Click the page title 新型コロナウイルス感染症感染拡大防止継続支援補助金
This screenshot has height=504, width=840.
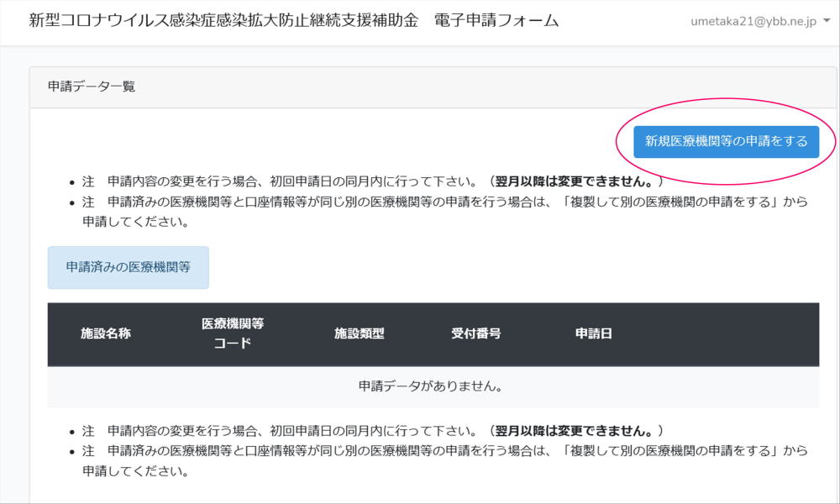click(x=223, y=21)
